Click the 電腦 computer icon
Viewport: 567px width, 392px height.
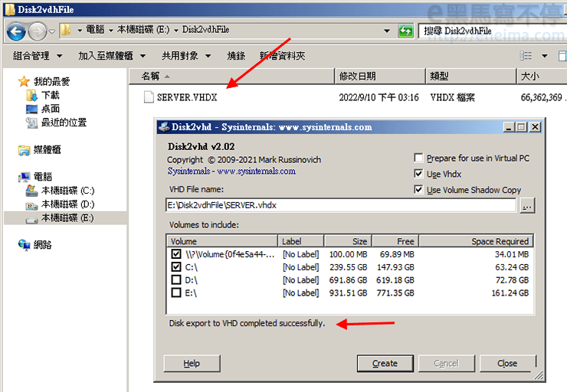point(25,177)
